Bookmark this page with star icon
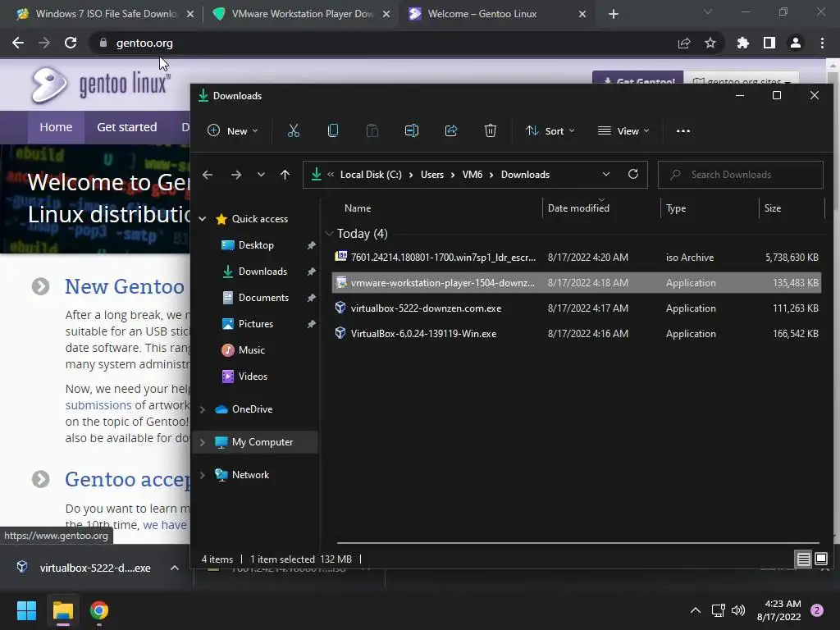This screenshot has width=840, height=630. point(710,43)
